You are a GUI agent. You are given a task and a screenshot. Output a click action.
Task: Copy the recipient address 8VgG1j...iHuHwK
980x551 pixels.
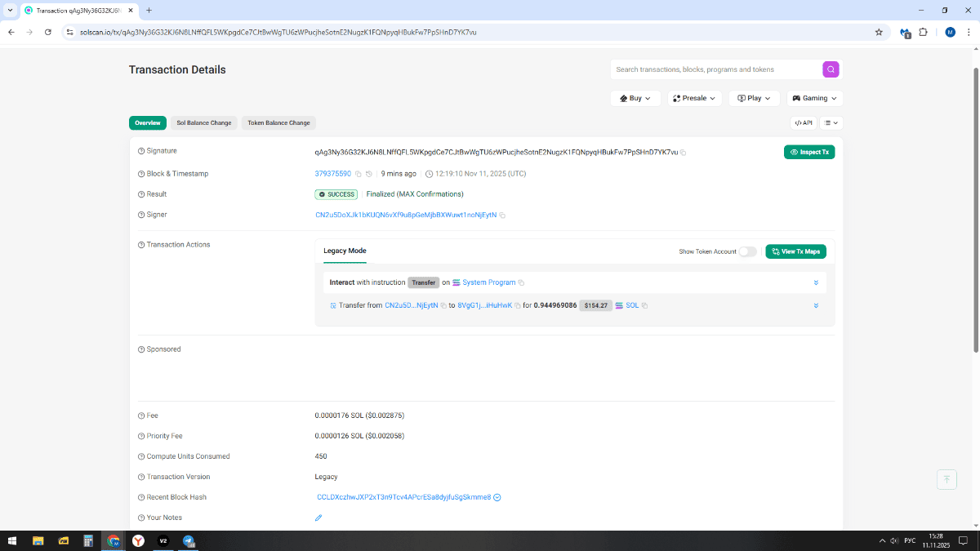[x=518, y=305]
